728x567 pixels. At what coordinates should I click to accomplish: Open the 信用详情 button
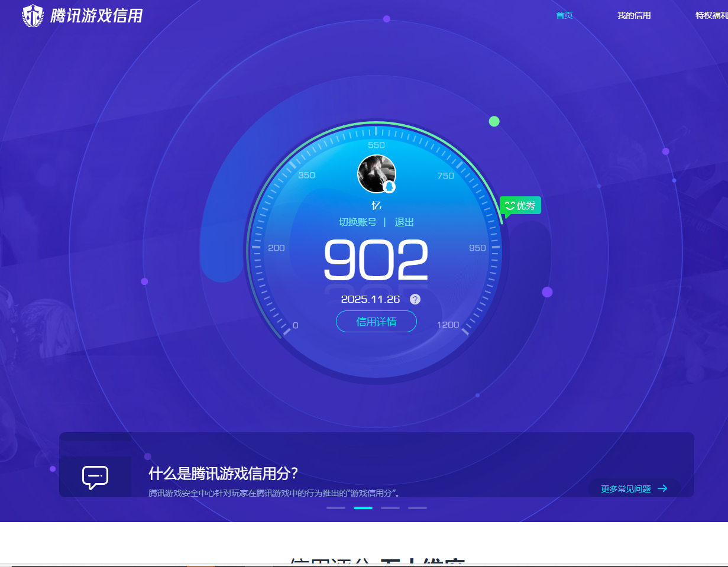[x=376, y=322]
